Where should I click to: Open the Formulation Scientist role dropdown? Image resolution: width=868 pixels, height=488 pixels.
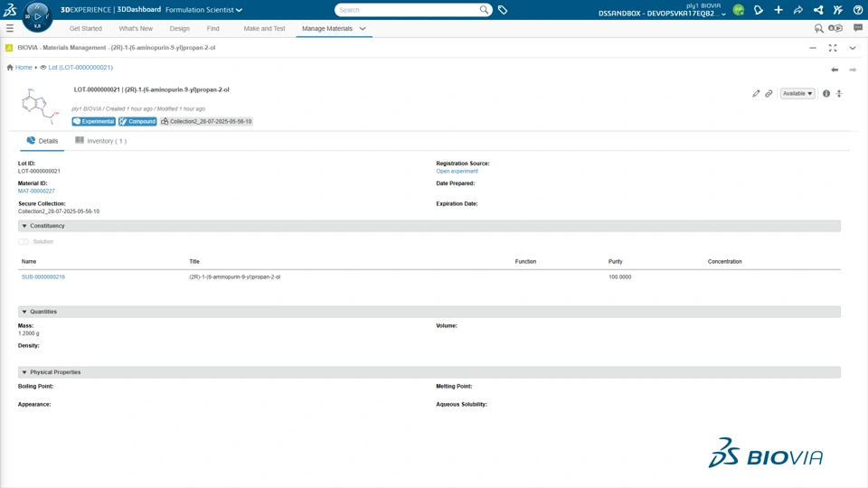coord(203,10)
